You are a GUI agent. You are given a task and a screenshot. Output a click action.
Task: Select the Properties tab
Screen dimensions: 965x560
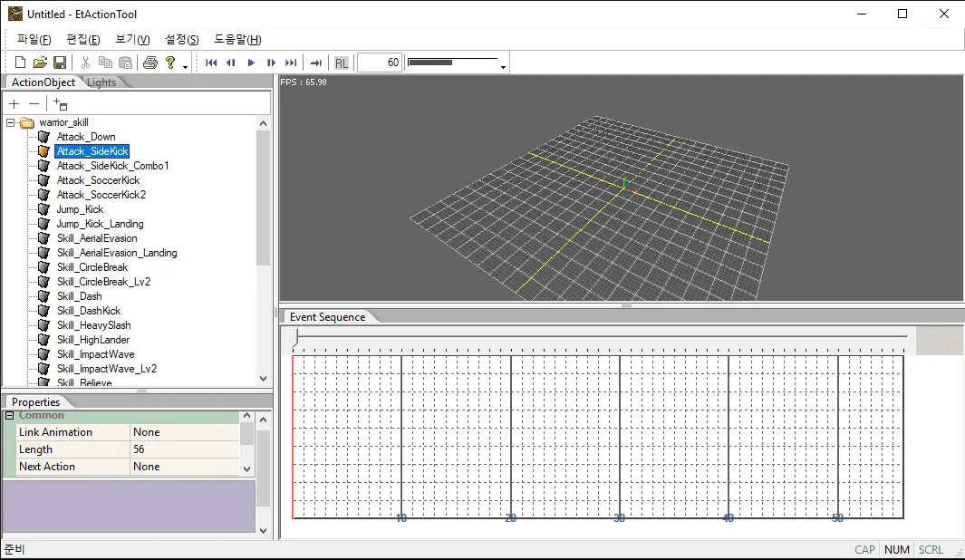click(35, 401)
